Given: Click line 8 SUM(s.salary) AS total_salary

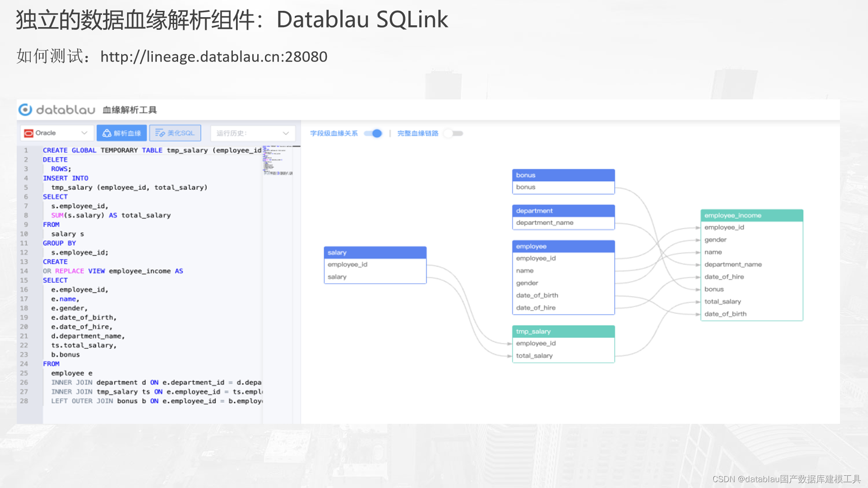Looking at the screenshot, I should tap(111, 215).
